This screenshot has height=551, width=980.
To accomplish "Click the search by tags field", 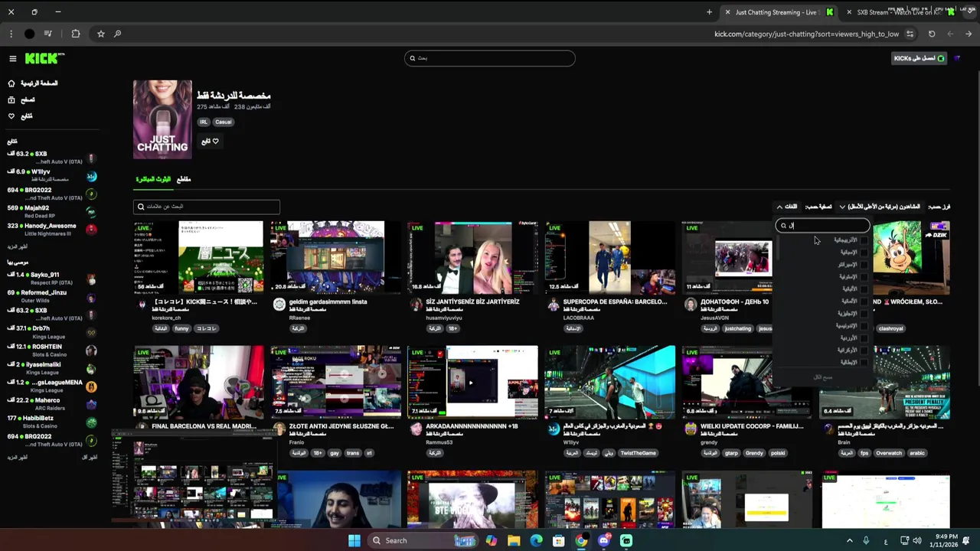I will [207, 207].
